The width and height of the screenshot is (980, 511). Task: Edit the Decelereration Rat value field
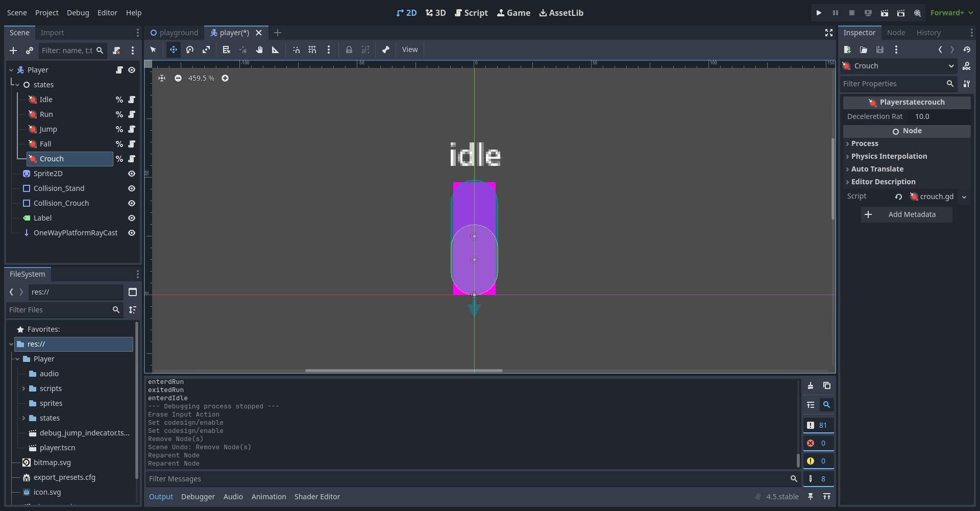941,116
